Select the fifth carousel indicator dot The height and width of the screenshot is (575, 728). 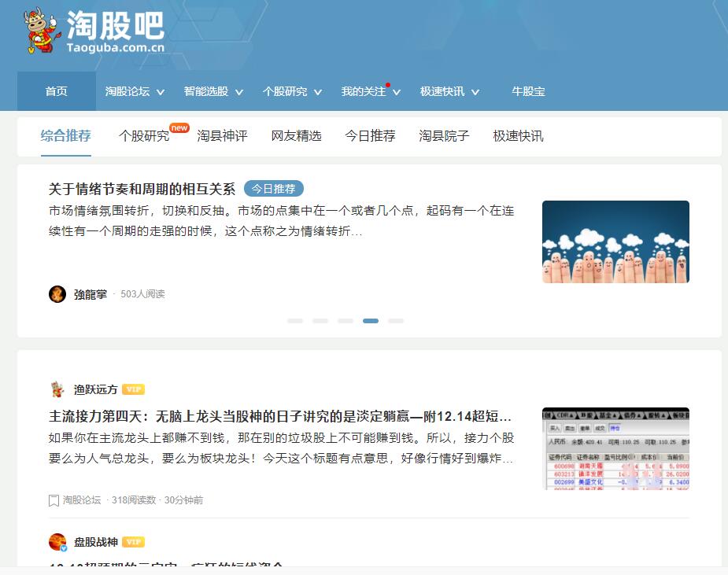tap(396, 321)
